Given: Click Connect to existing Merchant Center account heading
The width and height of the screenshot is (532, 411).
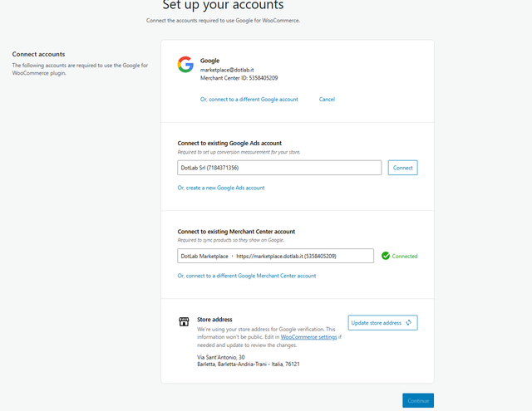Looking at the screenshot, I should pos(236,232).
